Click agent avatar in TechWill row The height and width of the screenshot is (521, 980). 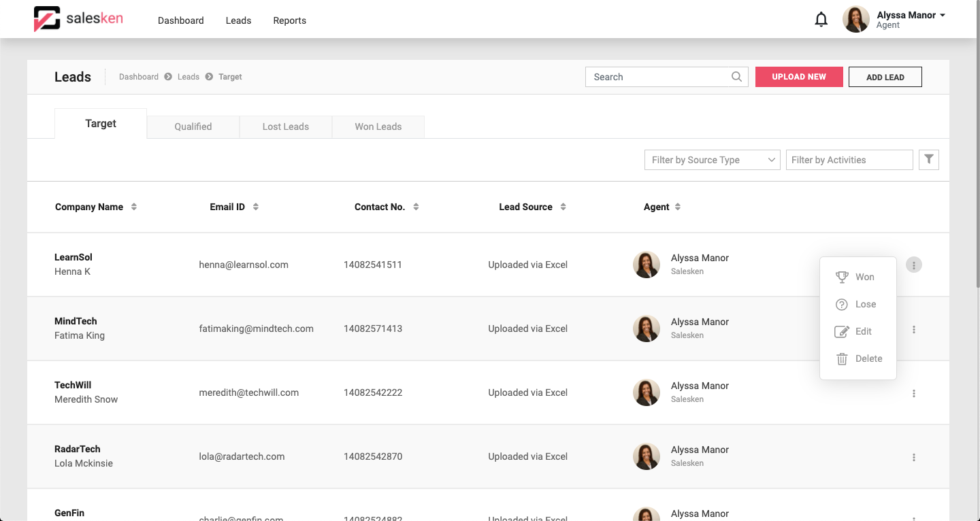(647, 392)
